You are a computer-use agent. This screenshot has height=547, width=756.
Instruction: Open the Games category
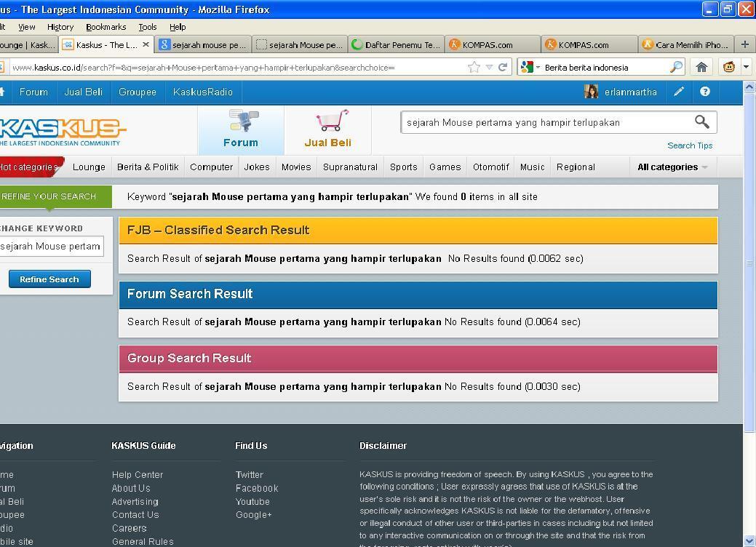click(445, 167)
